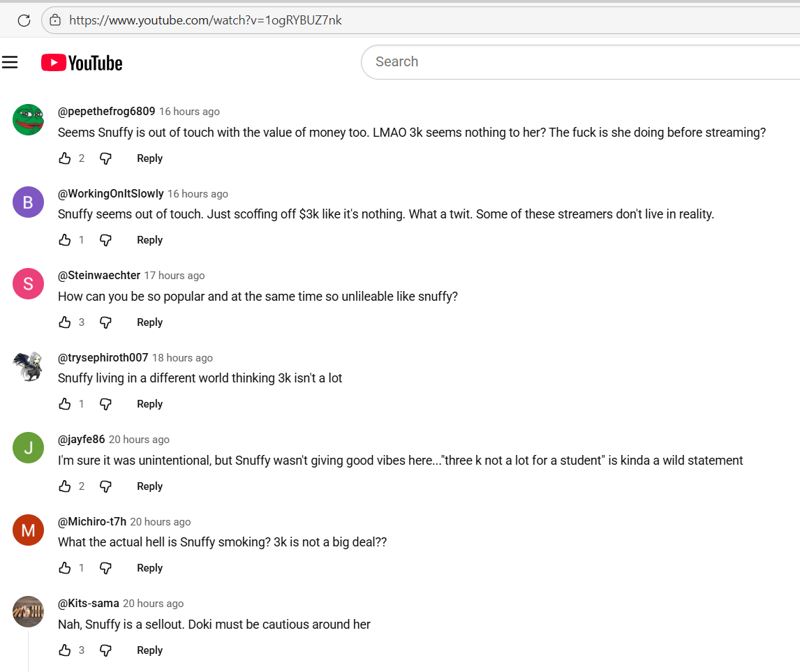
Task: Dislike @Kits-sama's comment
Action: point(105,650)
